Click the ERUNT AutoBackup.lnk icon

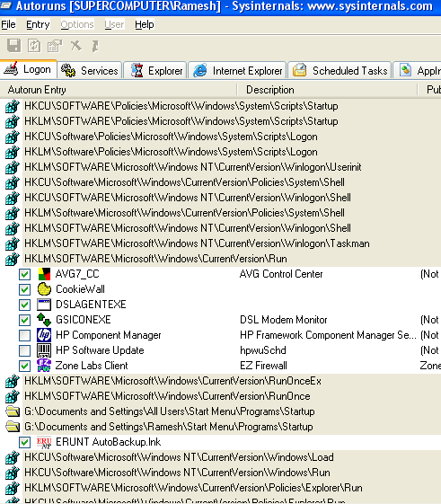click(44, 442)
